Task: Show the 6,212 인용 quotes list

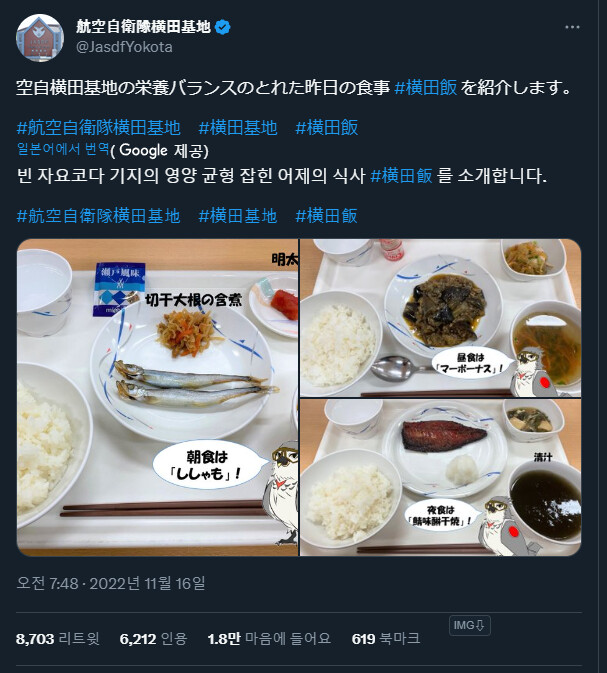Action: point(153,639)
